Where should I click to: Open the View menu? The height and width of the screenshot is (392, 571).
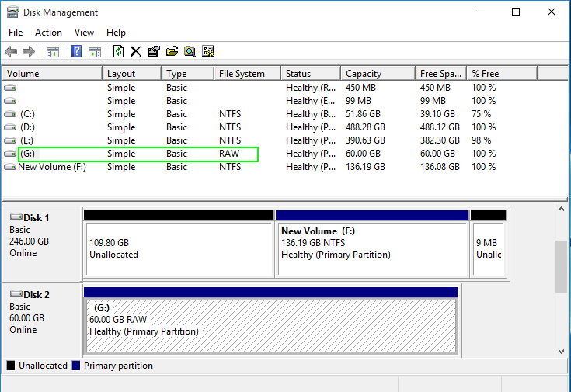pos(84,33)
